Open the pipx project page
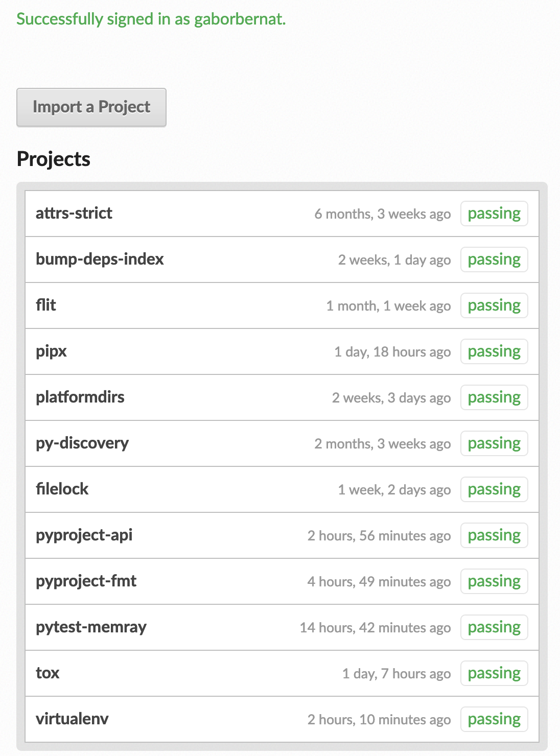Viewport: 560px width, 756px height. coord(51,351)
